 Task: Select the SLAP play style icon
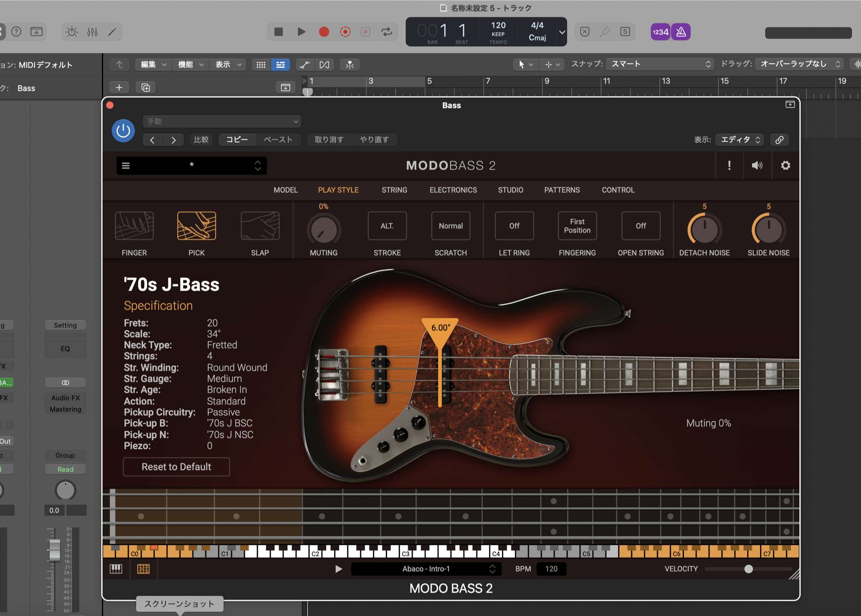[260, 226]
